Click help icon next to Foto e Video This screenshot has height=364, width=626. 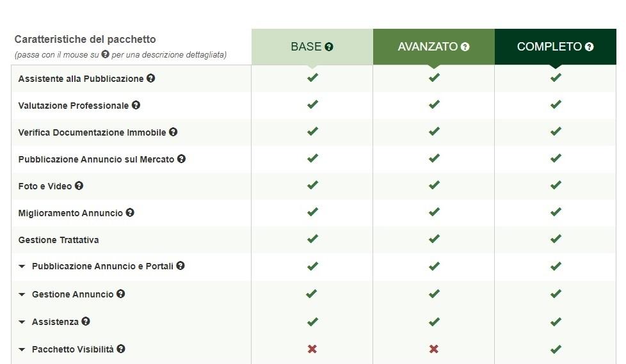coord(79,186)
